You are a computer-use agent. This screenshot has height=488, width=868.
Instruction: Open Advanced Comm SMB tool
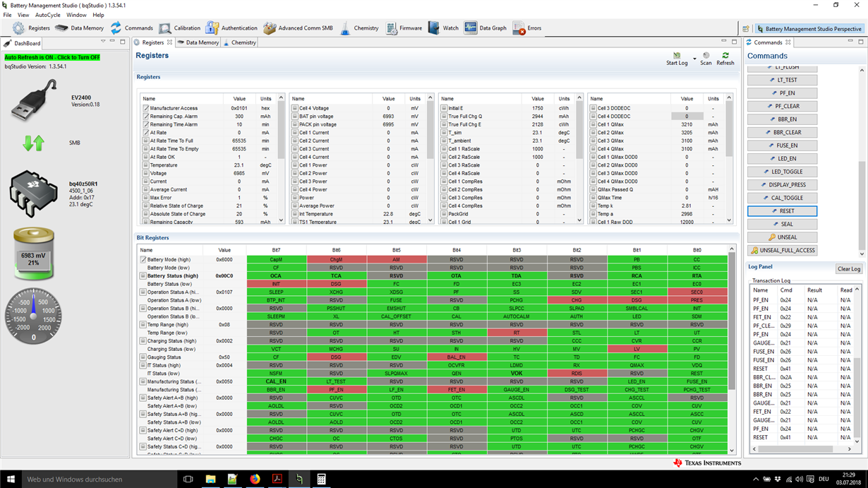click(x=298, y=28)
